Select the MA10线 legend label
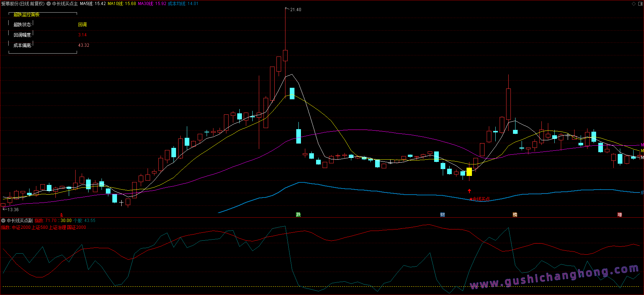Screen dimensions: 644x295 coord(122,4)
